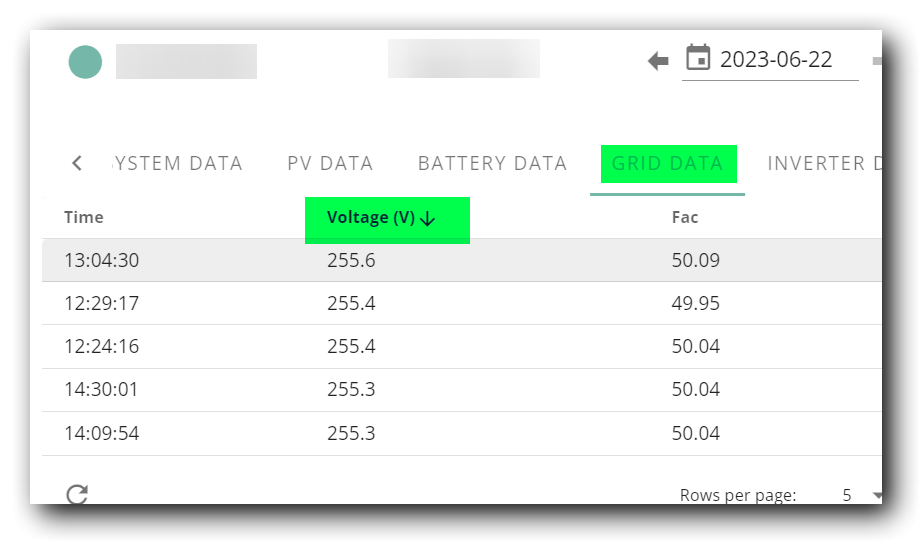This screenshot has height=544, width=922.
Task: Open the Rows per page dropdown
Action: click(x=861, y=495)
